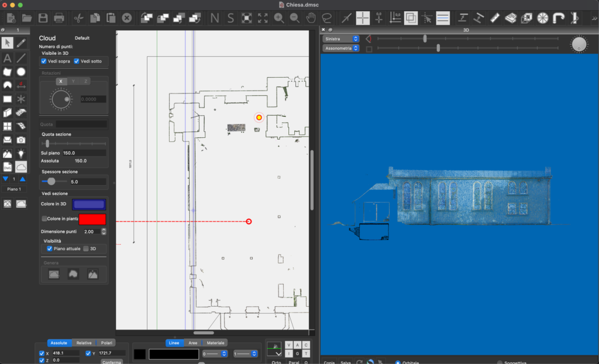Viewport: 599px width, 364px height.
Task: Activate the Pan hand tool
Action: [311, 18]
